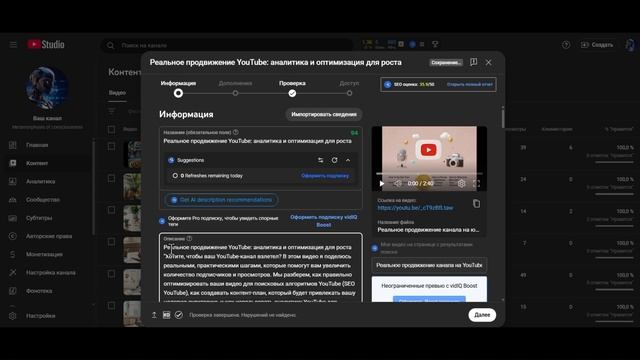Click the swap icon in Suggestions row
Image resolution: width=640 pixels, height=360 pixels.
pos(320,160)
